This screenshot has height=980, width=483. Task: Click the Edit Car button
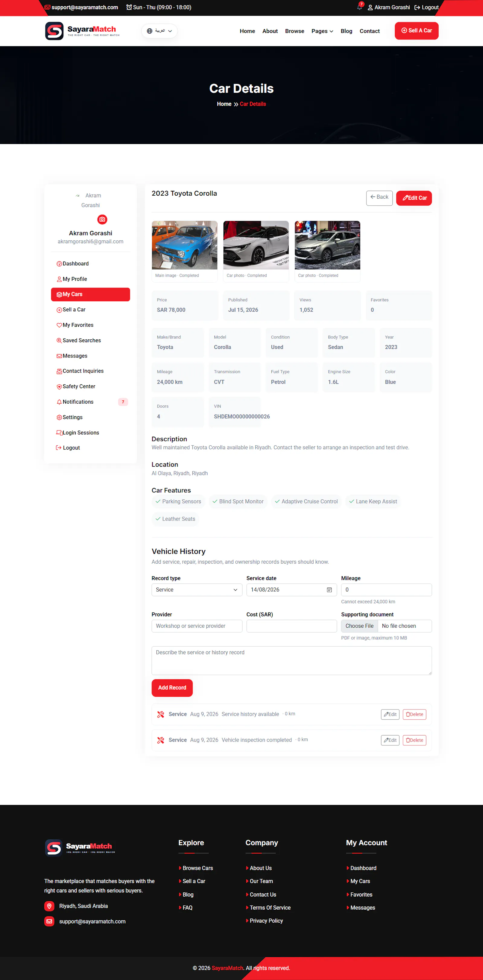(x=414, y=198)
